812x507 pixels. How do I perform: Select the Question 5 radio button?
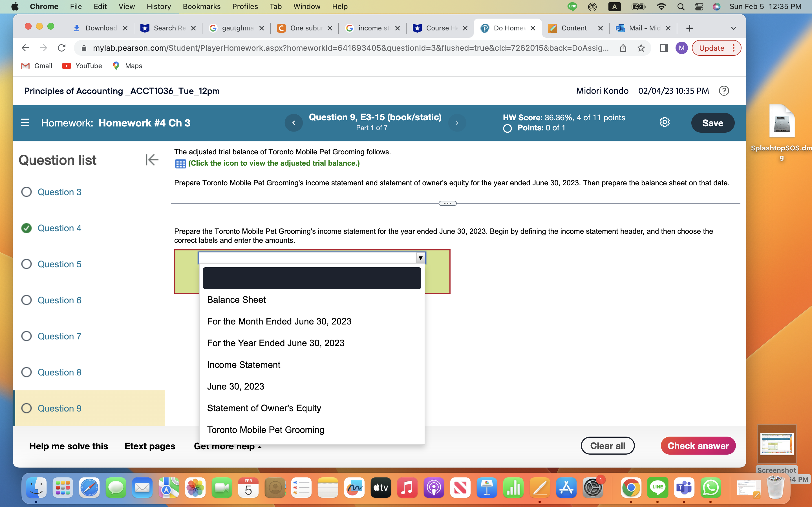(27, 264)
